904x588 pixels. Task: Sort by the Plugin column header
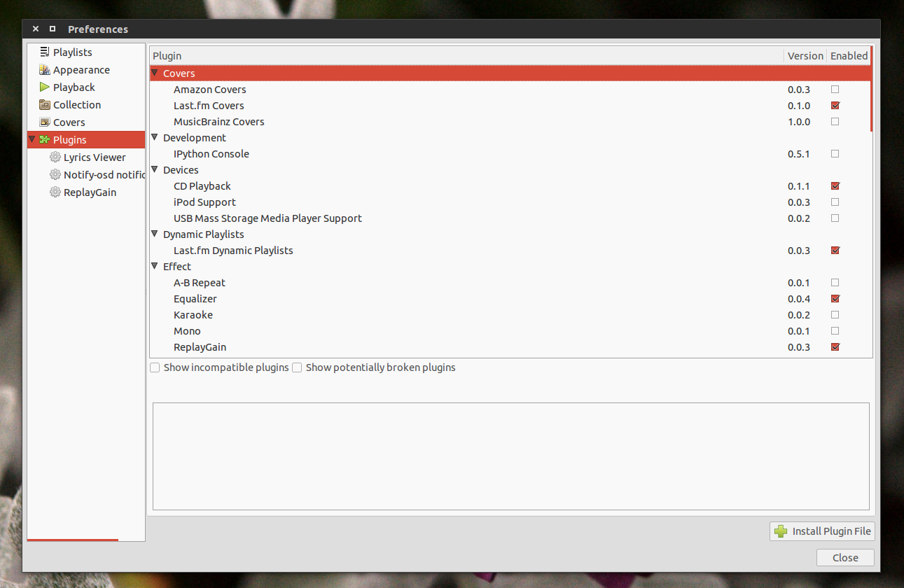(466, 56)
